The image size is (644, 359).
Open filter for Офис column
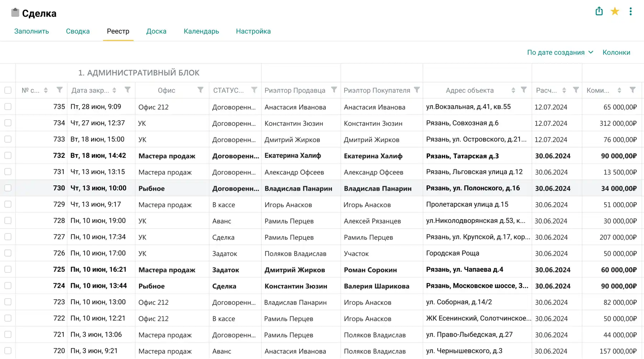point(200,90)
